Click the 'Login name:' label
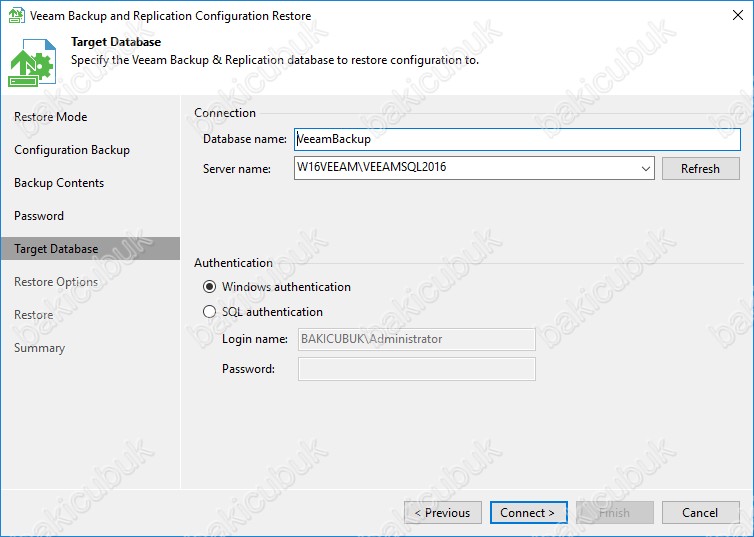The image size is (754, 537). (255, 339)
